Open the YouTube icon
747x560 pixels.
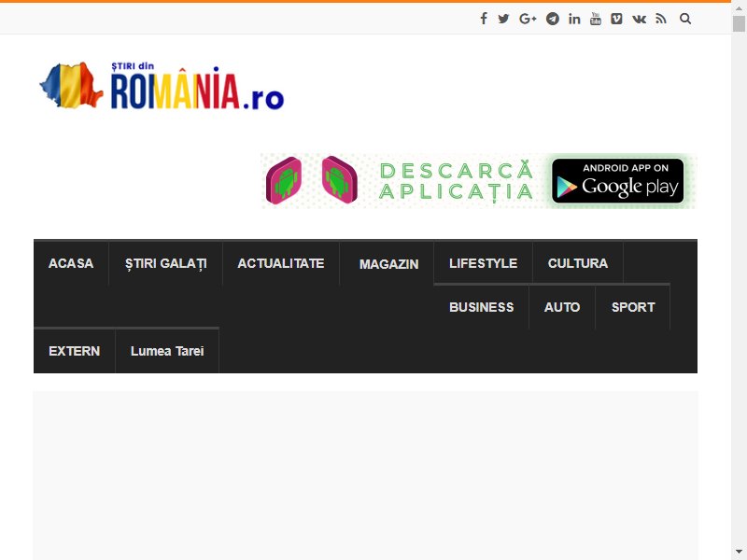(596, 19)
